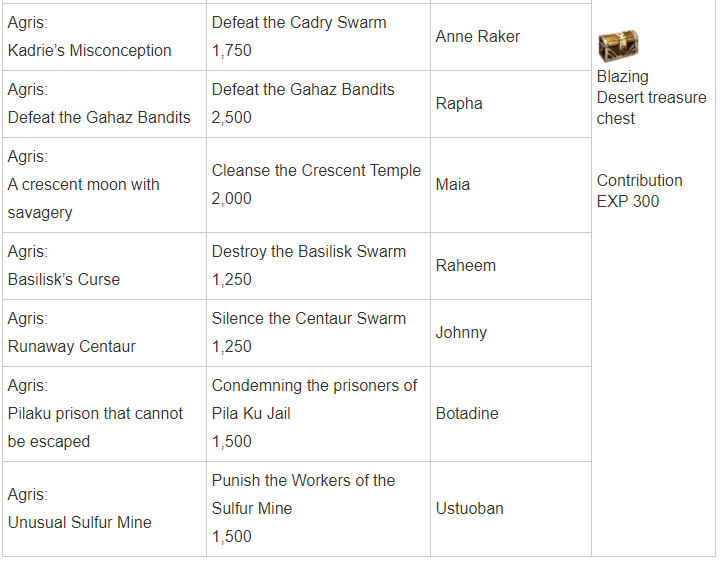The image size is (721, 562).
Task: Select the Blazing Desert treasure chest text
Action: (651, 97)
